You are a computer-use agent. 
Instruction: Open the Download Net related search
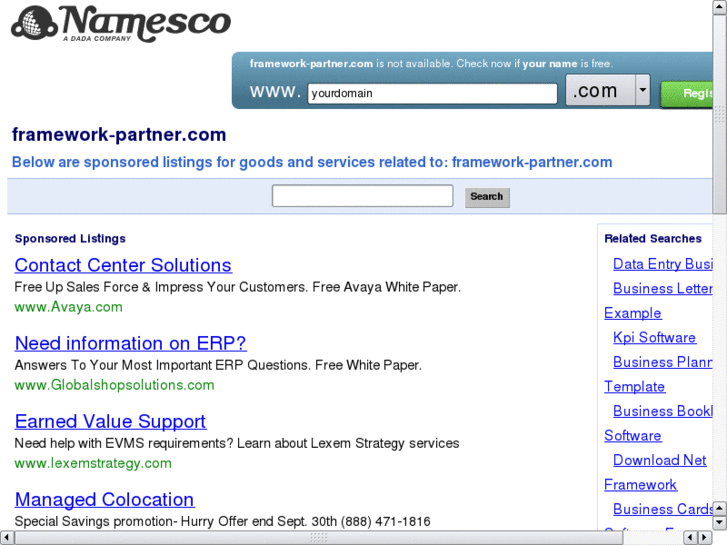659,460
